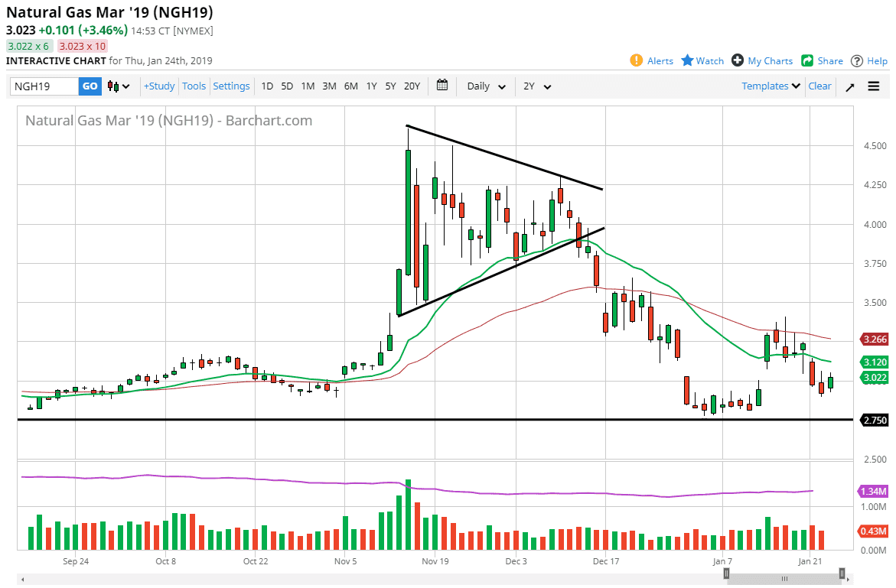Screen dimensions: 896x588
Task: Click the Natural Gas Mar '19 (NGH19) heading
Action: tap(109, 12)
